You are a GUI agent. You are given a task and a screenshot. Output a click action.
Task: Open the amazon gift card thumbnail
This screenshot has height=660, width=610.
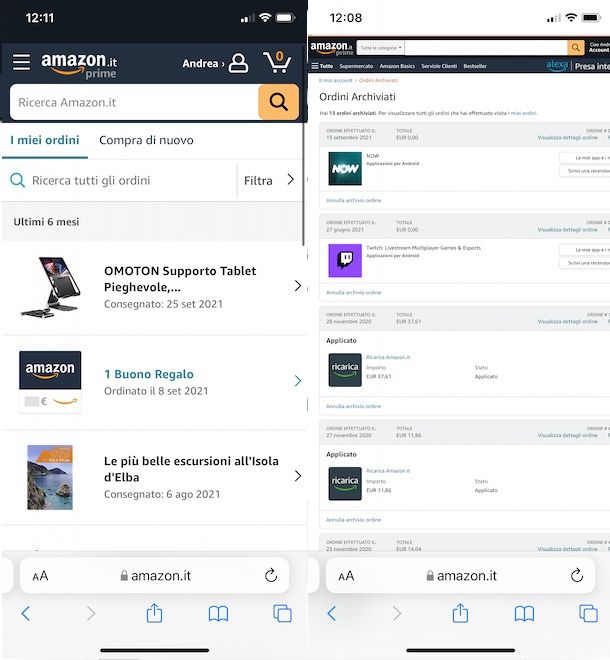(50, 382)
